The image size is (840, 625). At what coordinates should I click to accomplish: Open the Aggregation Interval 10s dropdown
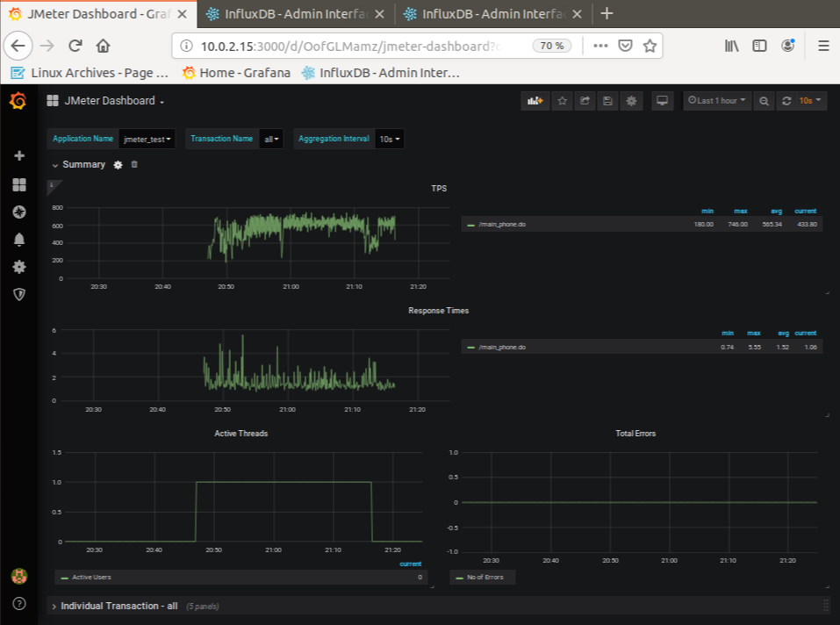pos(390,139)
